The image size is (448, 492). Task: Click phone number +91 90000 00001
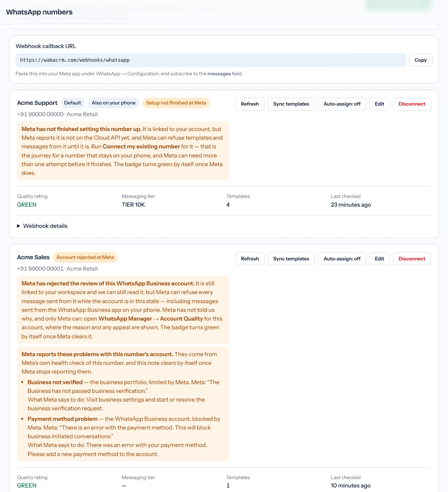pyautogui.click(x=40, y=269)
